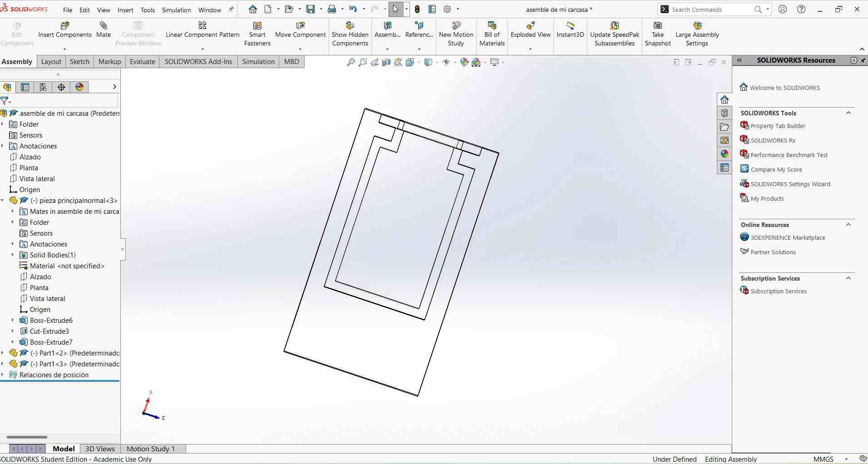Switch to the Evaluate tab
The height and width of the screenshot is (464, 868).
pos(143,62)
